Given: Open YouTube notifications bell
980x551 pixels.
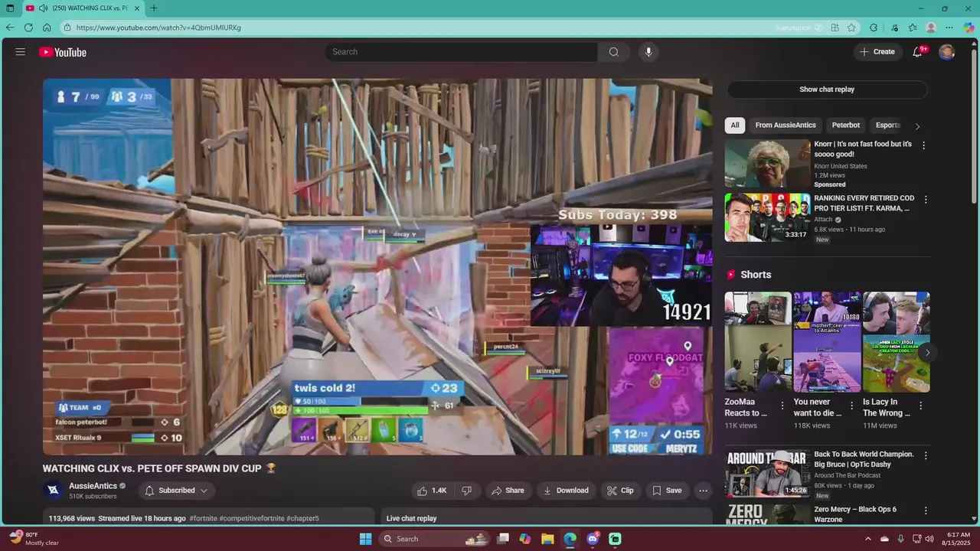Looking at the screenshot, I should [x=917, y=52].
